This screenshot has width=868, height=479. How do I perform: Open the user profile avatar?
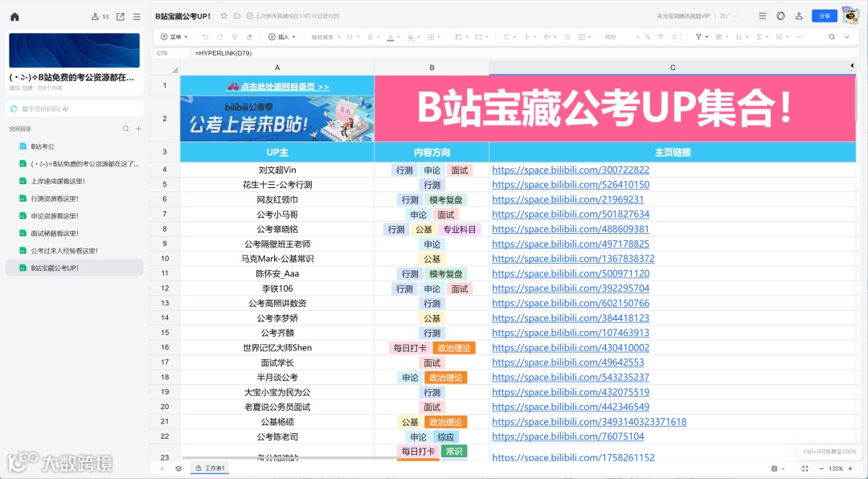850,15
